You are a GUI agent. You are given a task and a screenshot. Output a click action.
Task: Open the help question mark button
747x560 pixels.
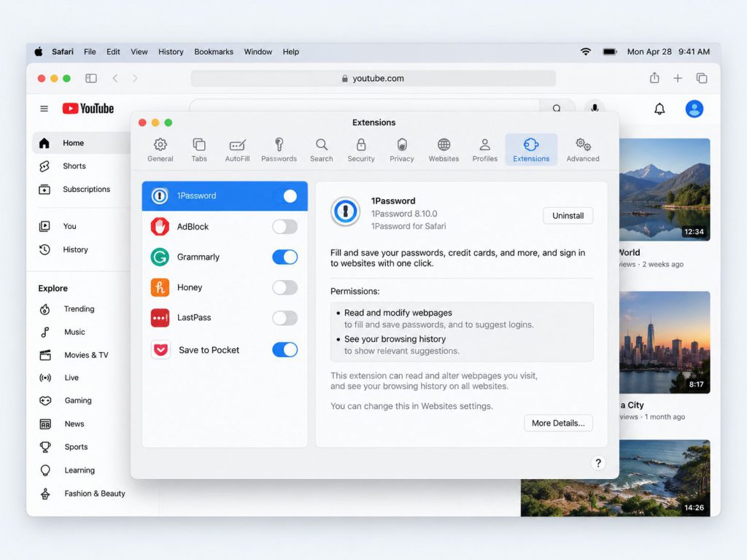coord(598,463)
